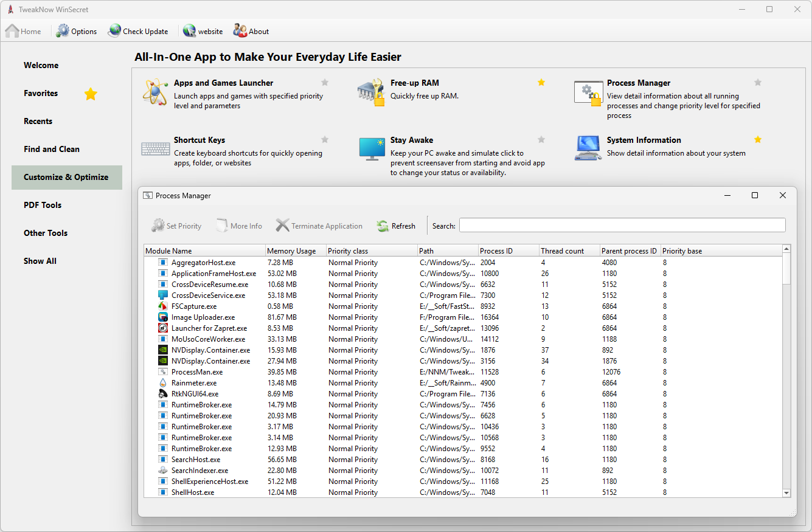812x532 pixels.
Task: Favorite Apps and Games Launcher via its star
Action: (x=325, y=83)
